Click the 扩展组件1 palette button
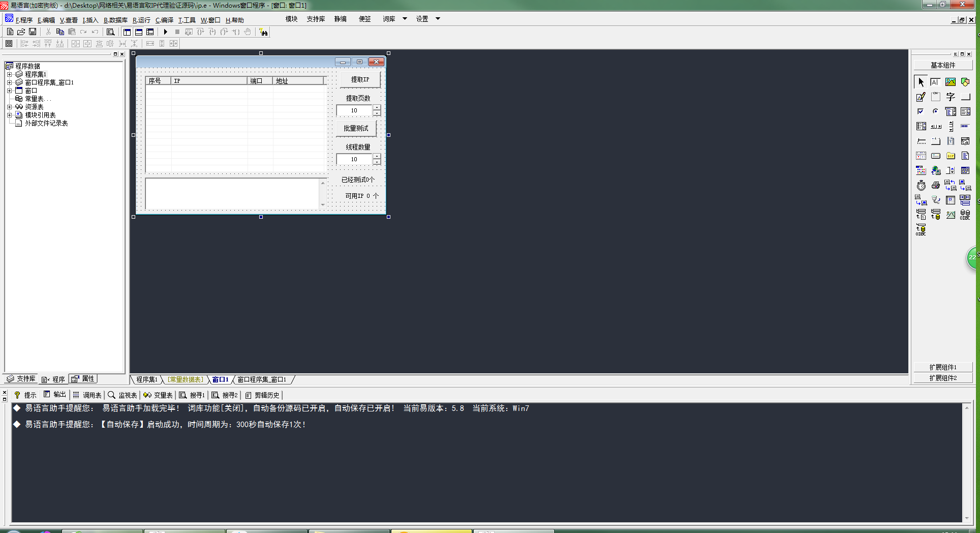Viewport: 980px width, 533px height. tap(943, 367)
